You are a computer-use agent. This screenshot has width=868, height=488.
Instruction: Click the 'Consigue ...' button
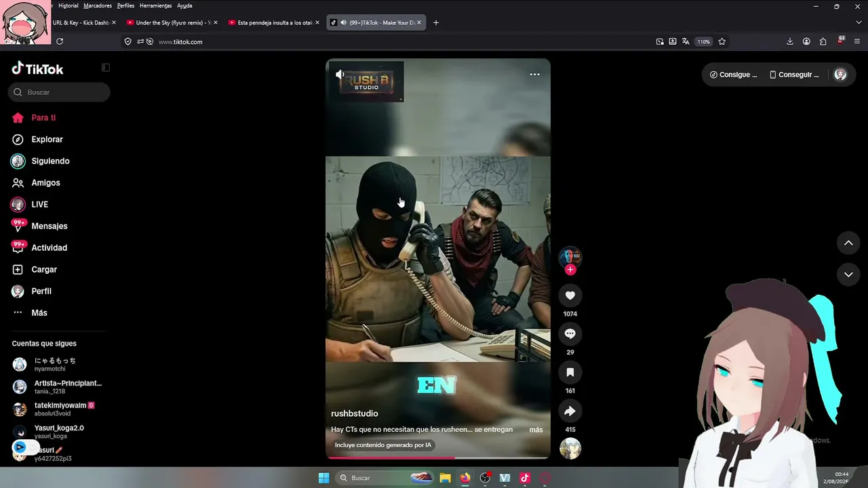coord(733,75)
